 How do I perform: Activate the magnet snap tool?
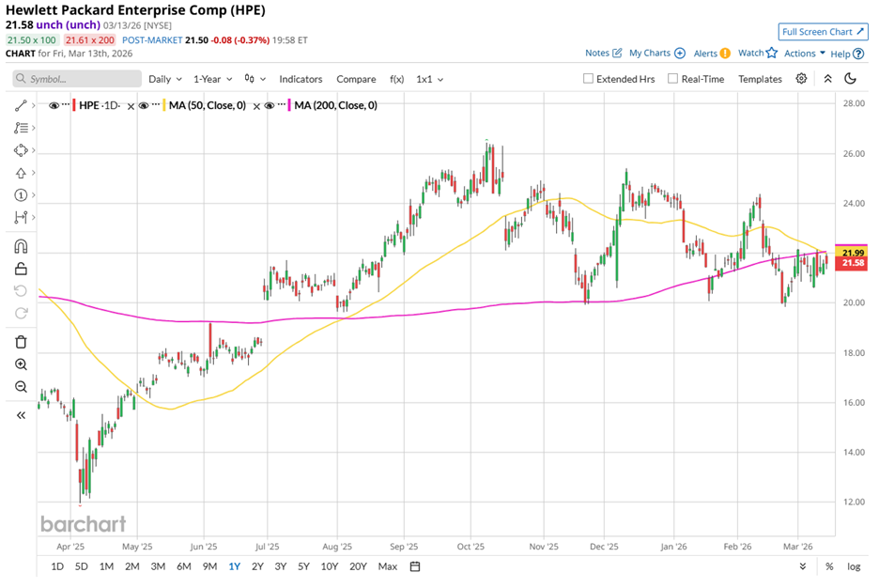pyautogui.click(x=21, y=247)
